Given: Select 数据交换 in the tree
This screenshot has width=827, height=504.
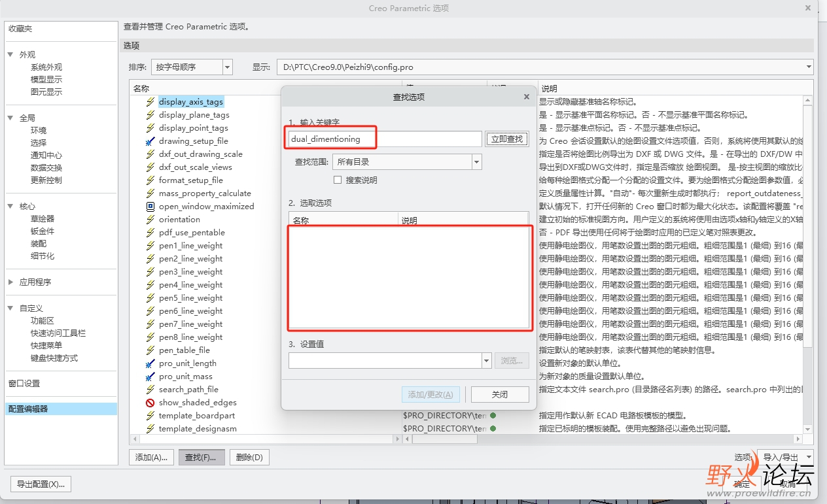Looking at the screenshot, I should (x=46, y=168).
